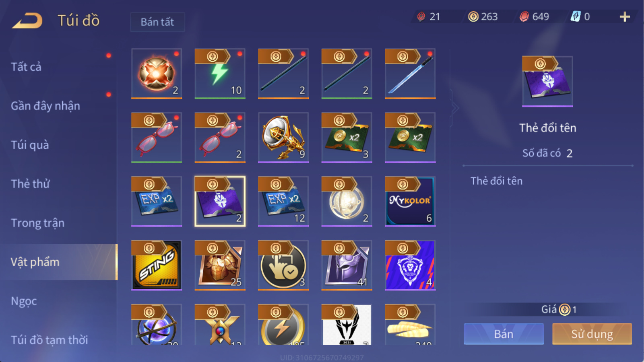Screen dimensions: 644x362
Task: Select the blue katana sword item
Action: tap(410, 74)
